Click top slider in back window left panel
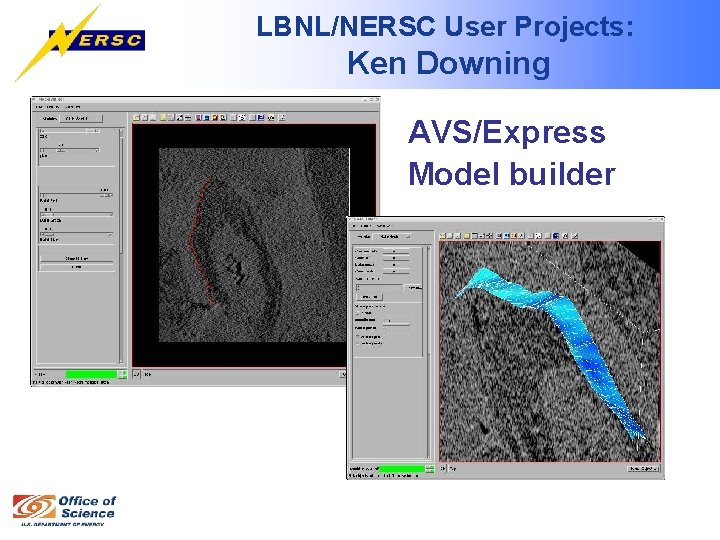 (x=70, y=131)
